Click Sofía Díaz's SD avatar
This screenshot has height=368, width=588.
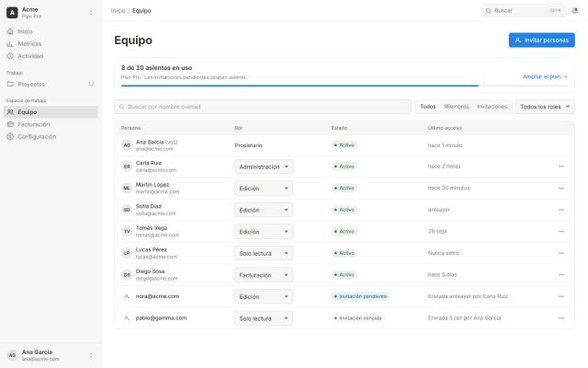click(x=127, y=210)
